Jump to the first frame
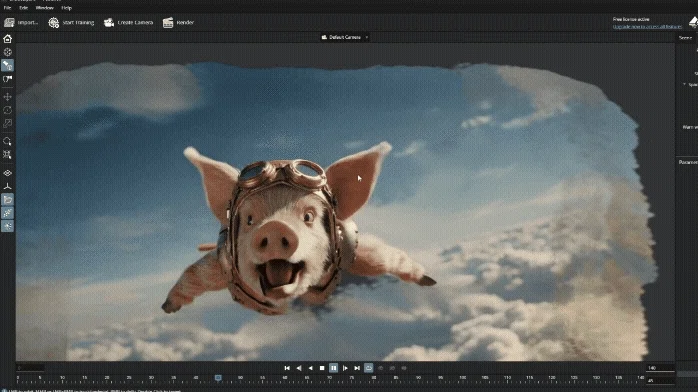 (x=287, y=368)
